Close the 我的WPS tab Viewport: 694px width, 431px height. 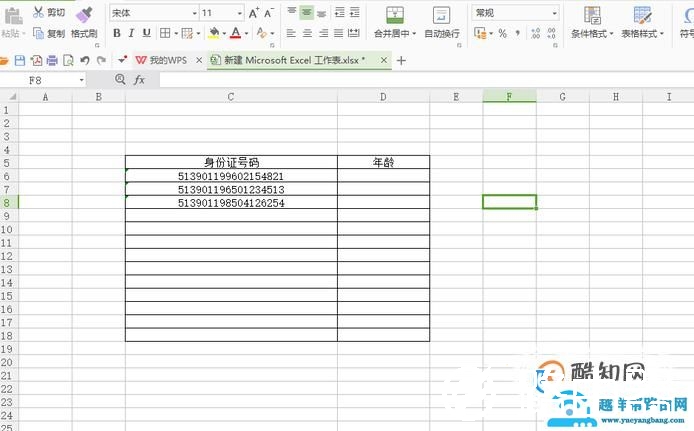[x=199, y=60]
